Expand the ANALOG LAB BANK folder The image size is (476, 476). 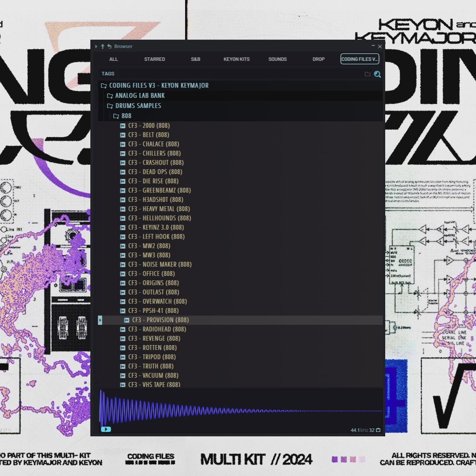(109, 95)
